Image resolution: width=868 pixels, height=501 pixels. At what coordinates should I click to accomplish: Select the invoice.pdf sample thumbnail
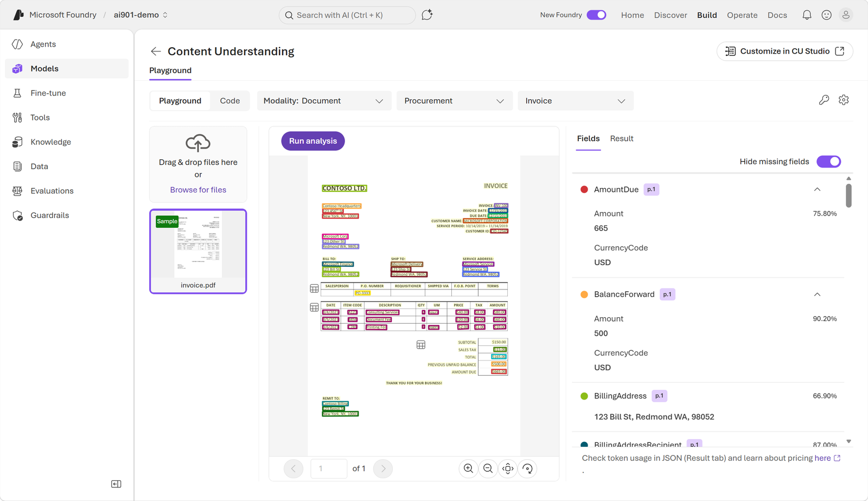[x=198, y=252]
